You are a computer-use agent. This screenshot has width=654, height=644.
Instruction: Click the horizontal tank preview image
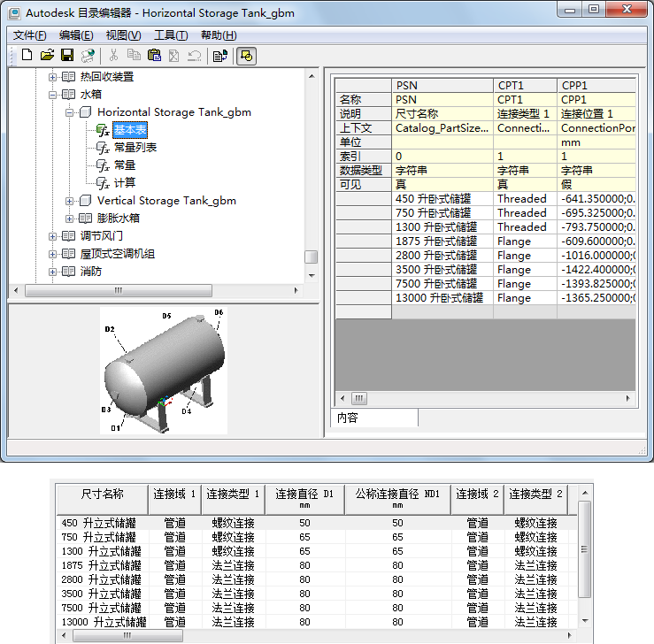164,371
